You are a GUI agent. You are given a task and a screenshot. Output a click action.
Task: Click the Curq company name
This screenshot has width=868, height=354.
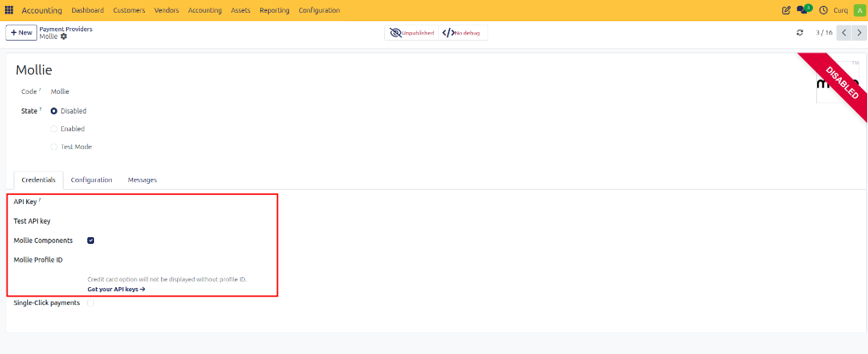tap(840, 10)
